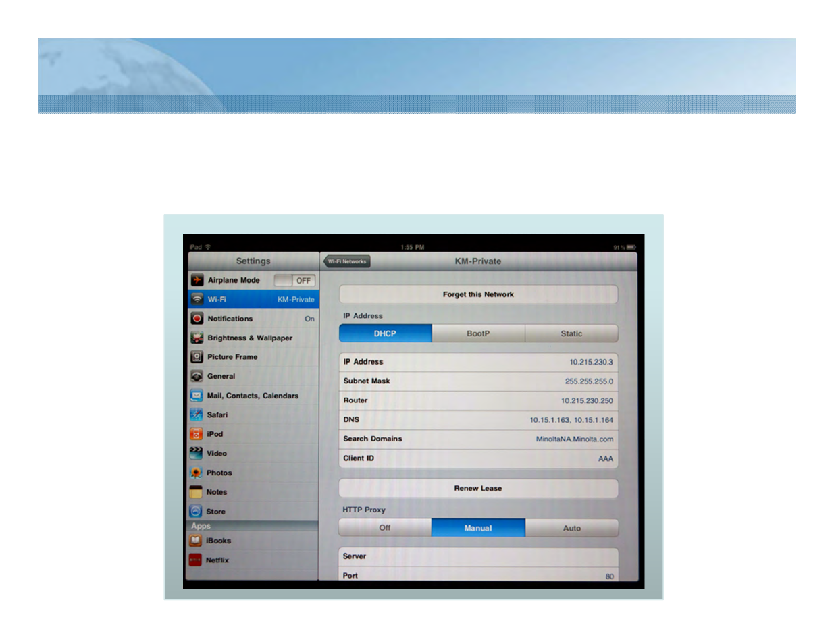Tap the Notifications icon
The width and height of the screenshot is (834, 644).
pyautogui.click(x=197, y=319)
